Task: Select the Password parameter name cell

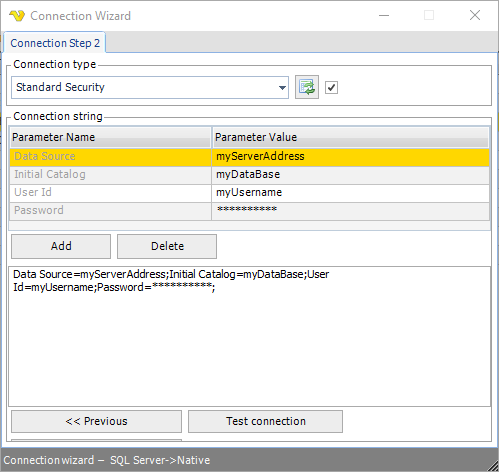Action: [x=110, y=211]
